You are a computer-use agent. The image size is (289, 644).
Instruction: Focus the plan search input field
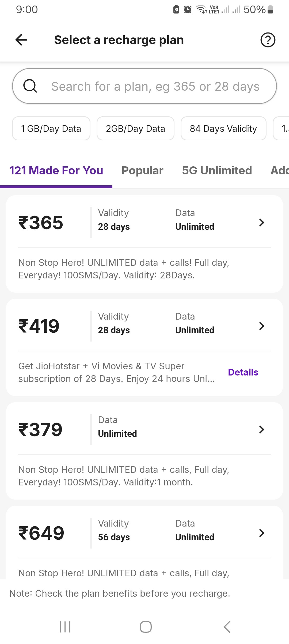(x=155, y=86)
